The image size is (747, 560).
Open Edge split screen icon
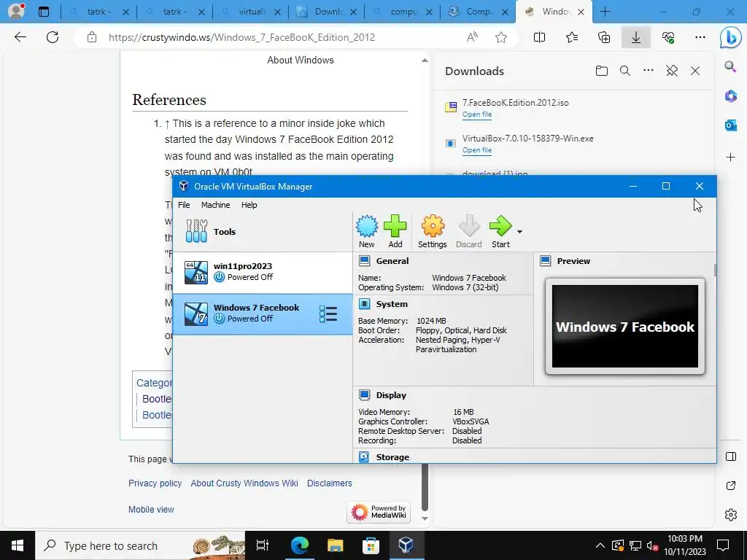pos(539,37)
